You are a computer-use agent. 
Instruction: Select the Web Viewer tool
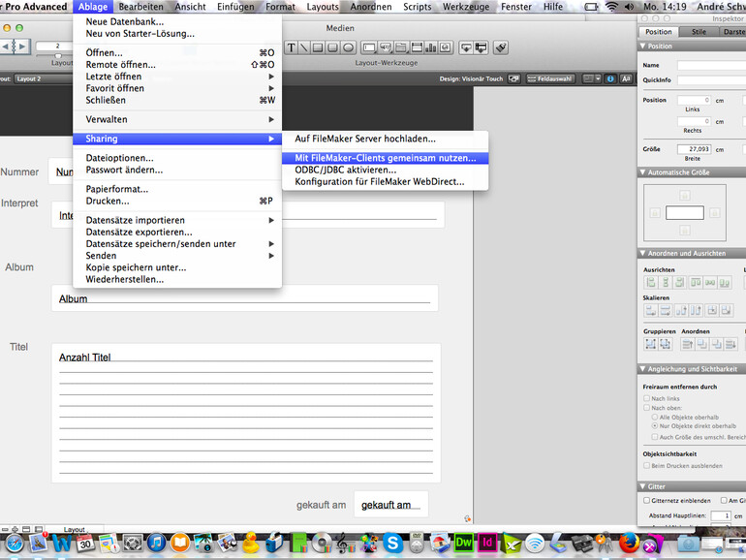point(446,47)
